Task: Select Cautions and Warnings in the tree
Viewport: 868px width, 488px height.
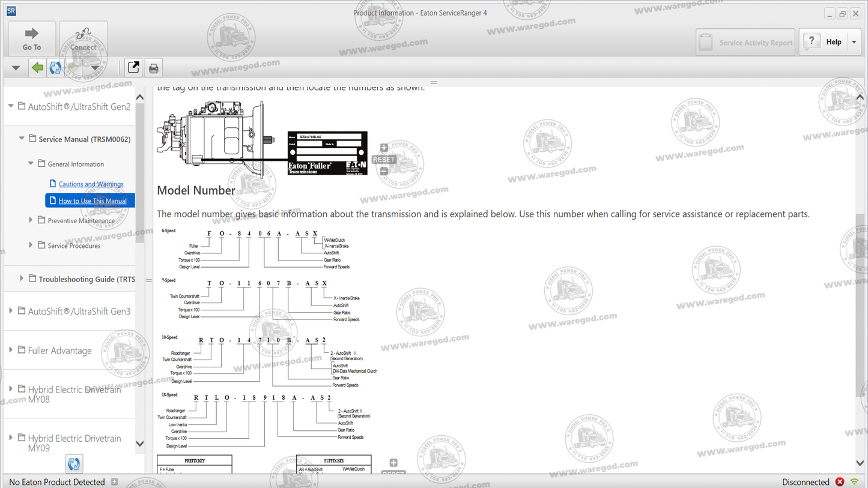Action: point(91,184)
